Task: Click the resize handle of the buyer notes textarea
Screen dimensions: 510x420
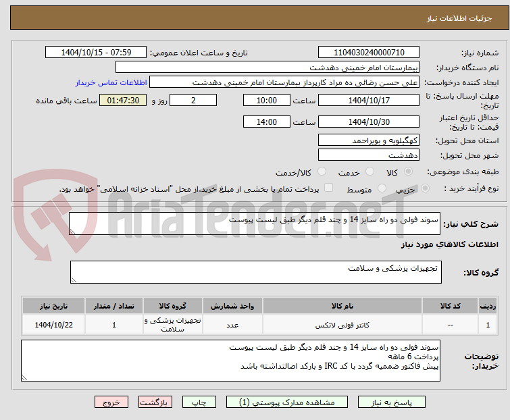Action: tap(25, 377)
